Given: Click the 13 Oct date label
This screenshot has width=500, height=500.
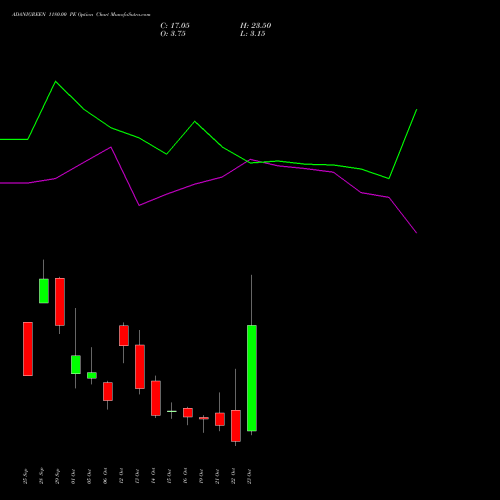Looking at the screenshot, I should [x=137, y=476].
